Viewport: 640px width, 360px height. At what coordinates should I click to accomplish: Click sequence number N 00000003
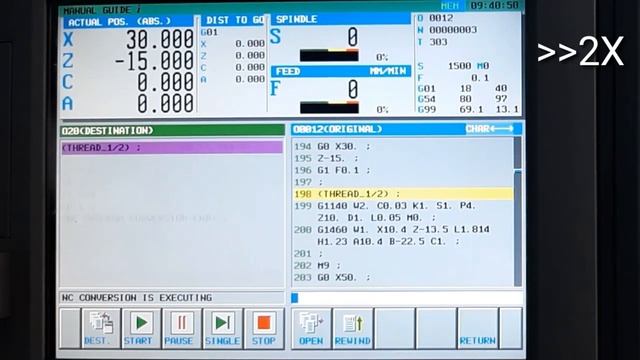[447, 30]
